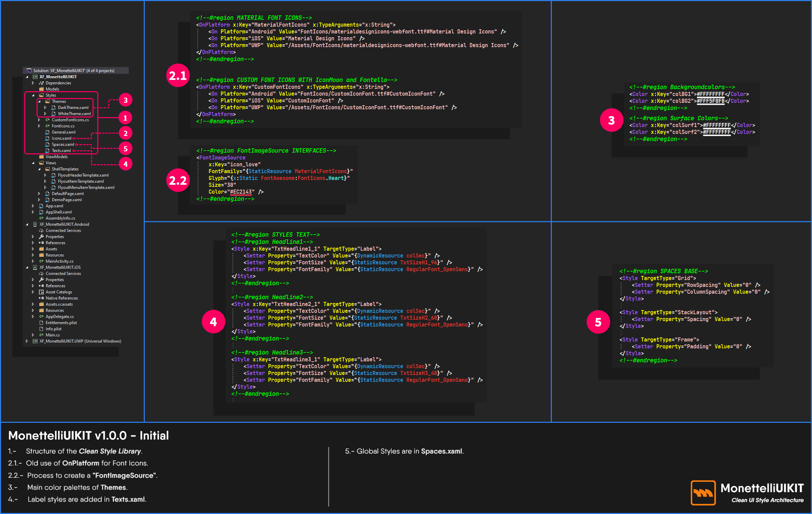Screen dimensions: 812x514
Task: Collapse the ShellTemplates folder arrow
Action: coord(39,169)
